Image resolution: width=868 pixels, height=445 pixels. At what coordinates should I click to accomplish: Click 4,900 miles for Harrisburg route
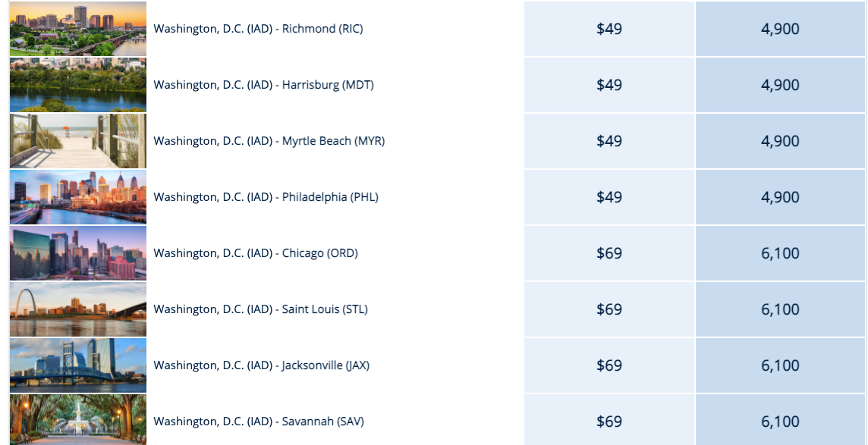[780, 85]
